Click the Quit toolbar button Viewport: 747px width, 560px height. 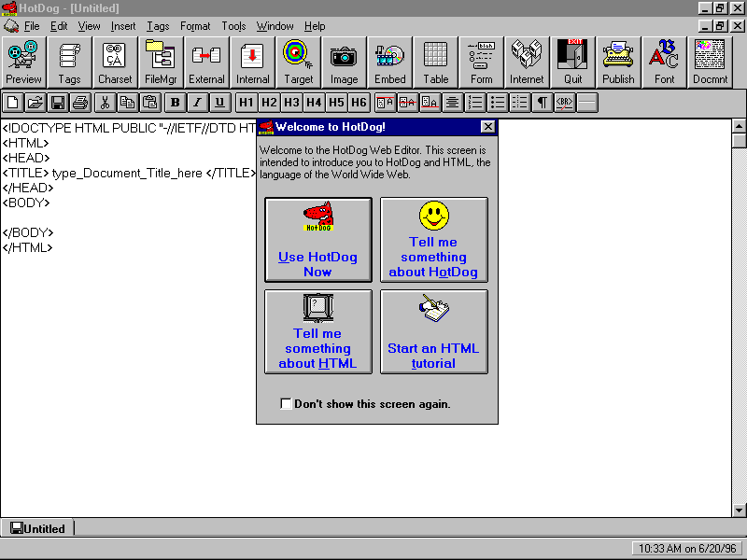572,63
